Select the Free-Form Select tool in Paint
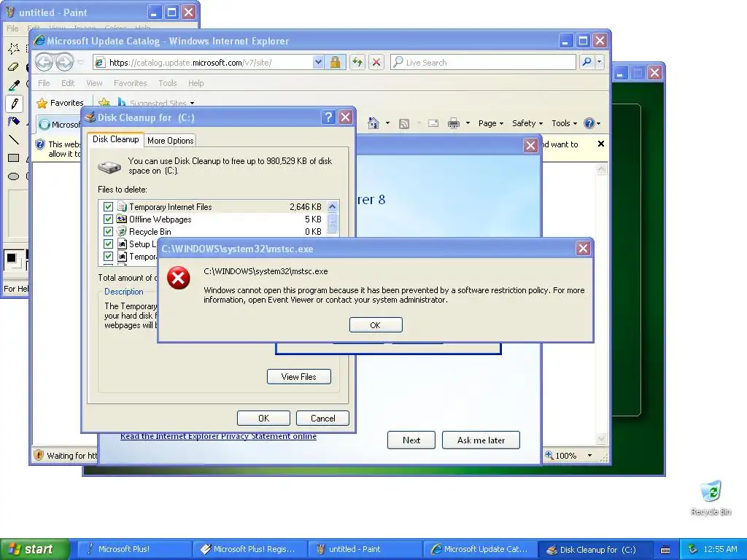The image size is (747, 560). coord(14,48)
